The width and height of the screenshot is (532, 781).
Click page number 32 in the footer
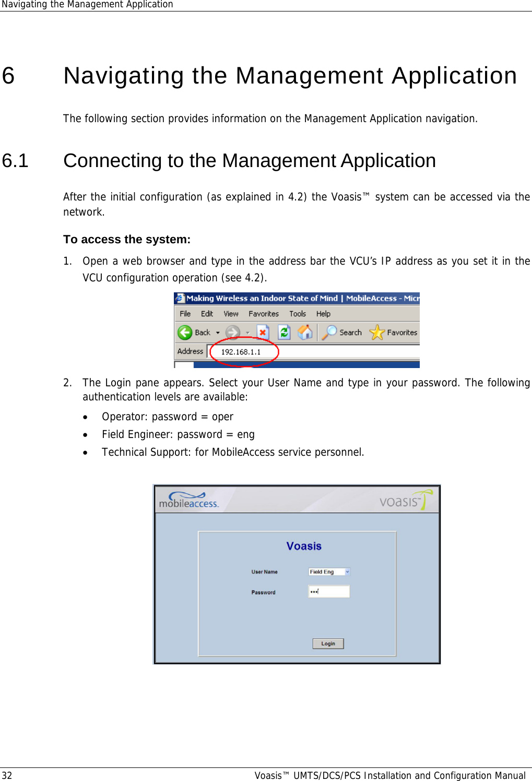pos(7,776)
